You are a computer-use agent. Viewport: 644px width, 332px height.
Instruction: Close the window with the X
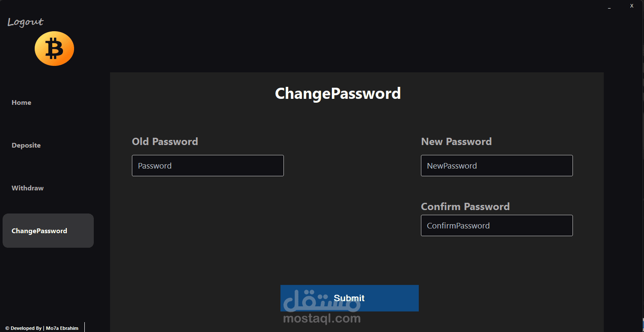[632, 6]
